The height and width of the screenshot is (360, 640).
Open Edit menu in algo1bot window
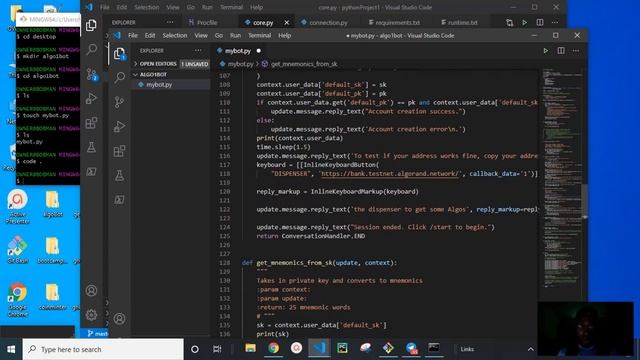[x=150, y=36]
